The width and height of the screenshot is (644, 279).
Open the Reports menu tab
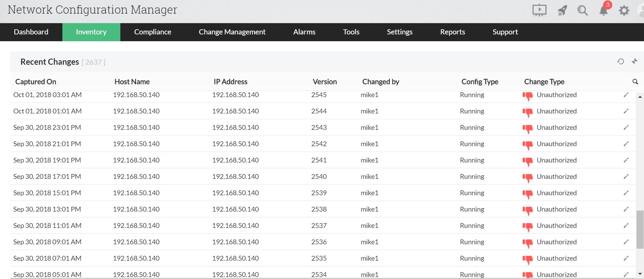click(x=452, y=32)
